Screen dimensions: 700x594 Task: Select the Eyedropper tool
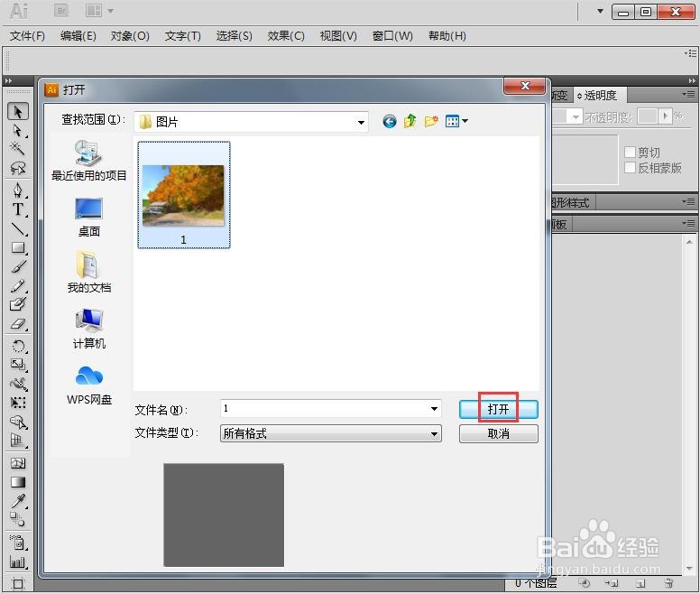pos(18,501)
